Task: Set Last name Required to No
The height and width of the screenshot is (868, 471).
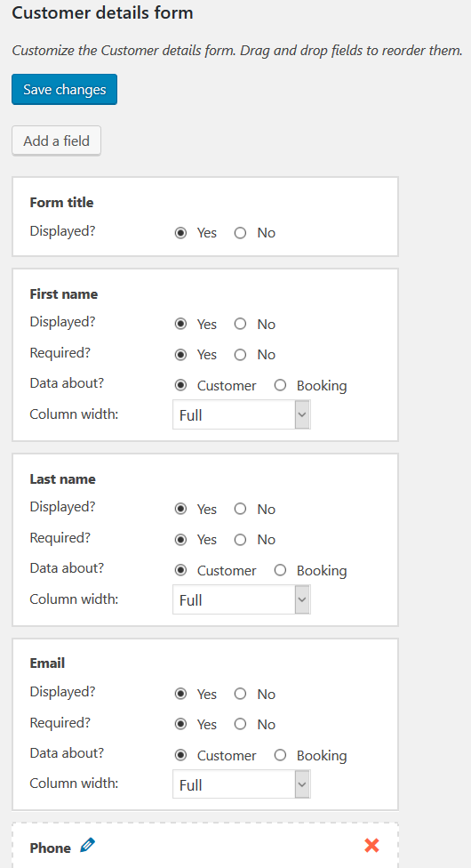Action: point(240,539)
